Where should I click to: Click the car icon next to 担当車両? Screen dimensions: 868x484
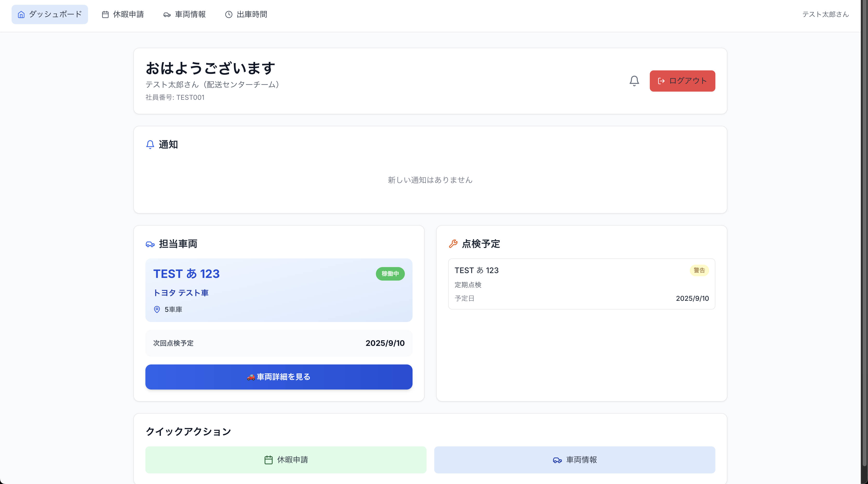[150, 244]
